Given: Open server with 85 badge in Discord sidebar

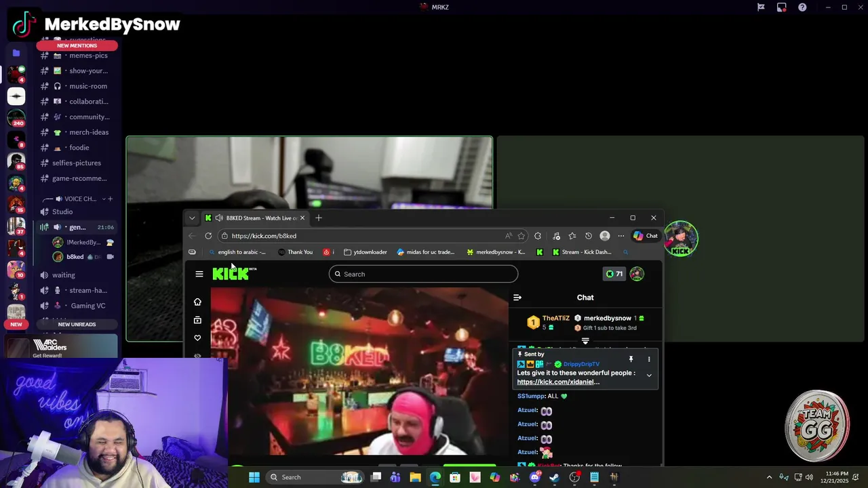Looking at the screenshot, I should (16, 161).
